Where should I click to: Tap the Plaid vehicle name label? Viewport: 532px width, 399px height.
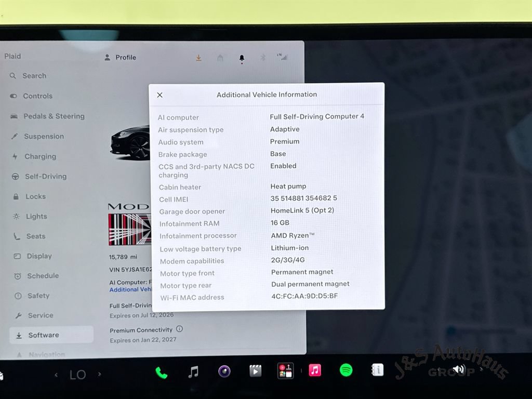[x=12, y=56]
